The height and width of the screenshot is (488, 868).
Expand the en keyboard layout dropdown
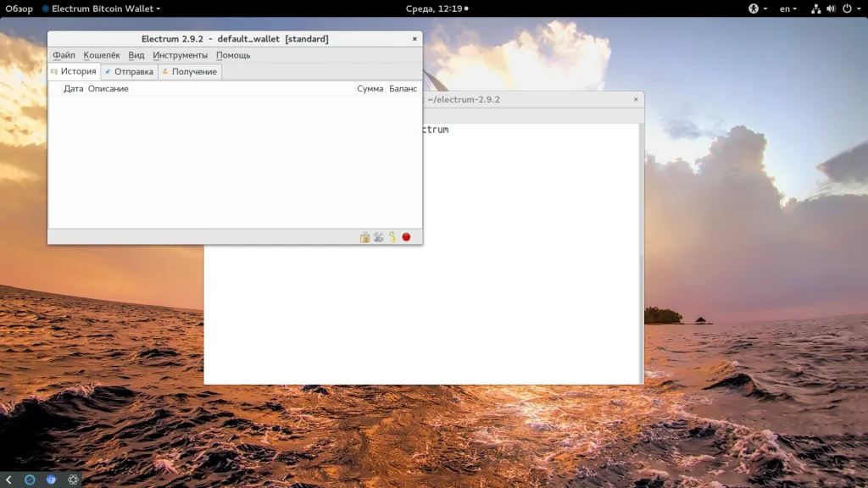(789, 8)
